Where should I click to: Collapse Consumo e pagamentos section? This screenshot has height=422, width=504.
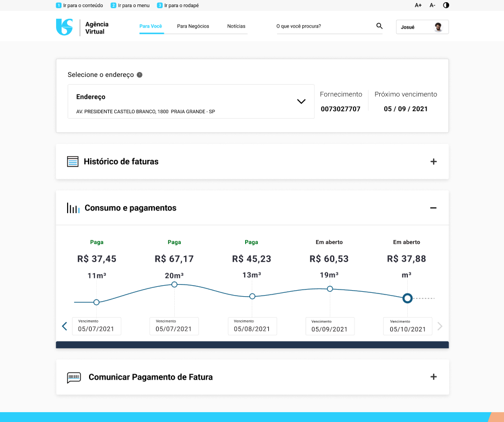coord(433,208)
